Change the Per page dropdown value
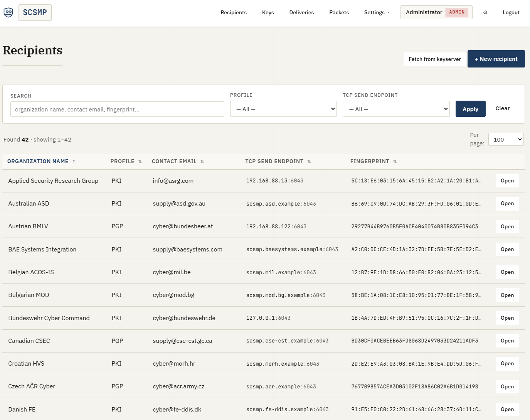 pos(506,139)
